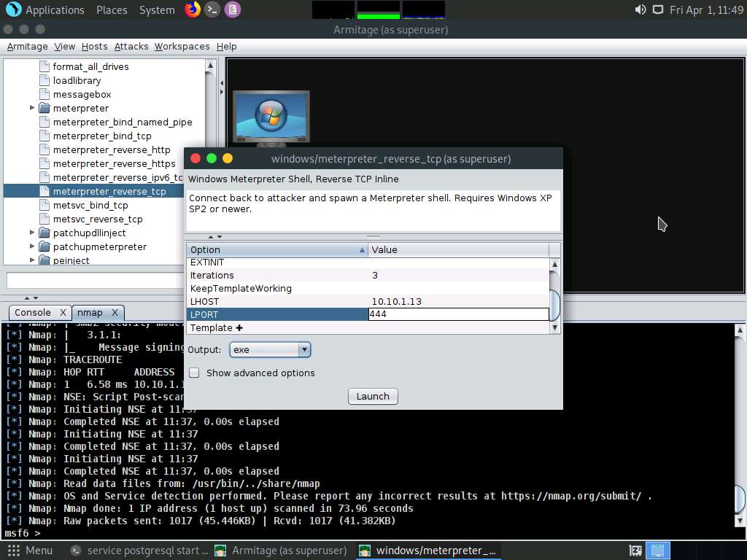Click the Menu grid icon in taskbar

[x=13, y=551]
